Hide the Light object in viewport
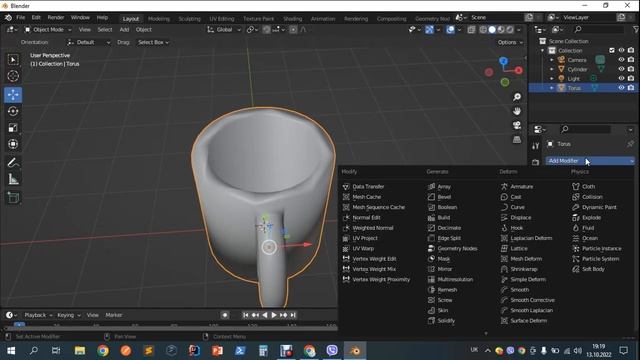This screenshot has height=360, width=640. pyautogui.click(x=621, y=78)
